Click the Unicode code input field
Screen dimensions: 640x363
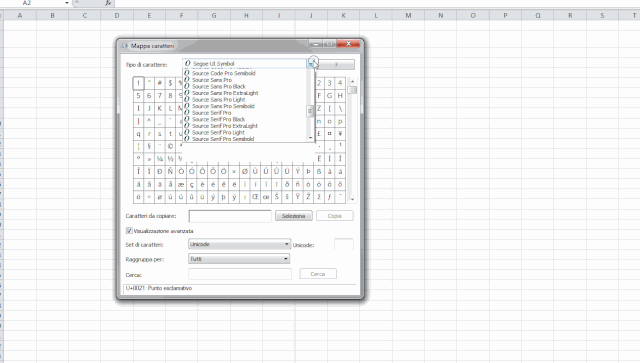(x=344, y=244)
